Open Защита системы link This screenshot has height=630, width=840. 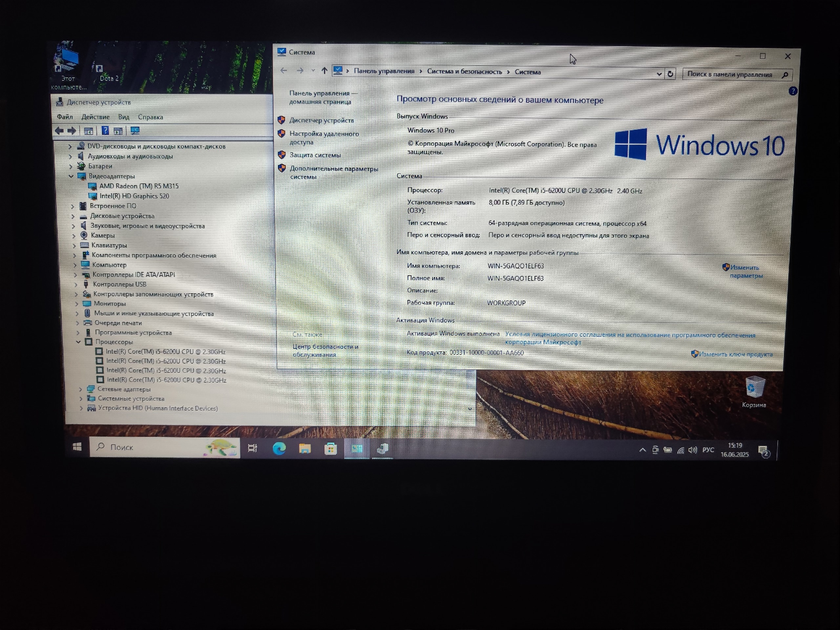[x=315, y=155]
